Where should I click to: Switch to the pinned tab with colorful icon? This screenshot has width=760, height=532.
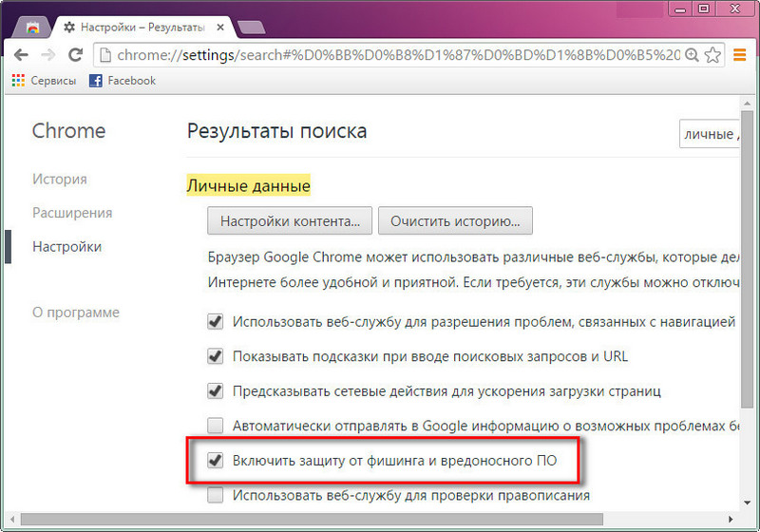click(x=32, y=28)
